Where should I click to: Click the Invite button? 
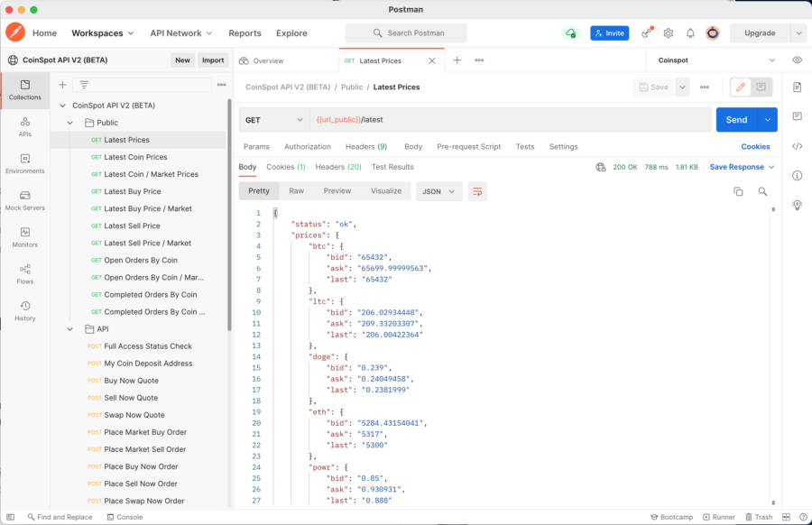[x=610, y=33]
